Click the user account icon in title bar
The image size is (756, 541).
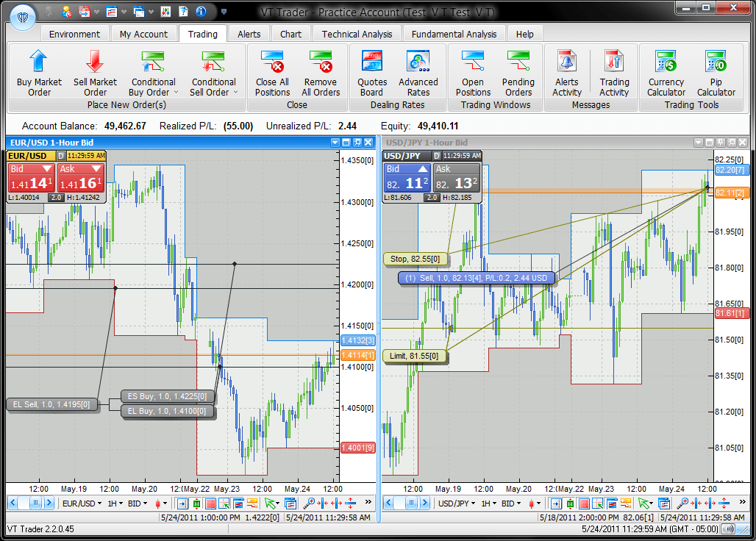coord(66,12)
